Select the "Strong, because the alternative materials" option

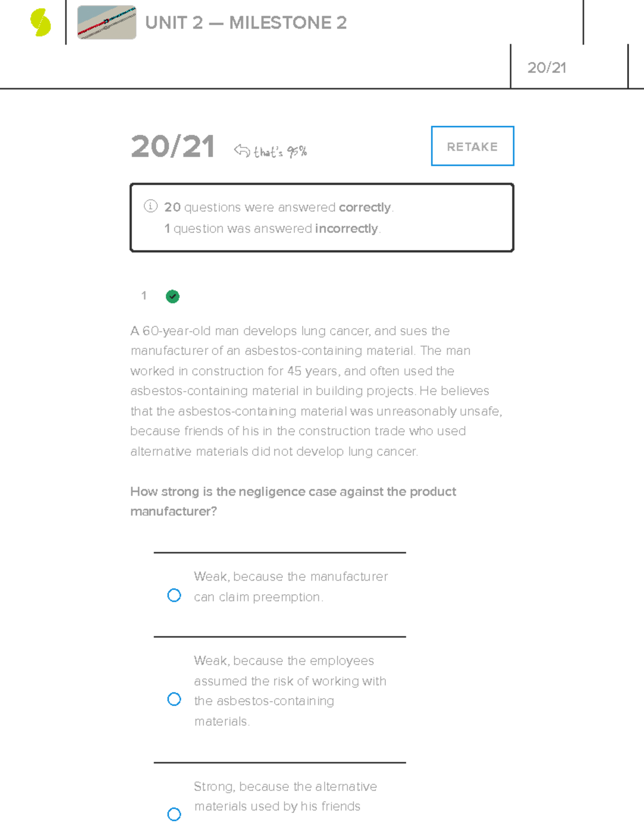point(174,815)
